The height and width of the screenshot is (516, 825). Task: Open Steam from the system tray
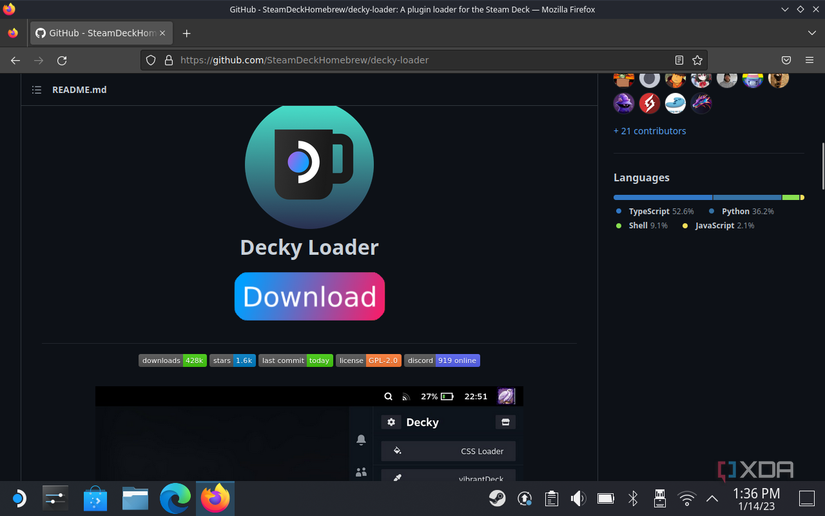click(497, 498)
